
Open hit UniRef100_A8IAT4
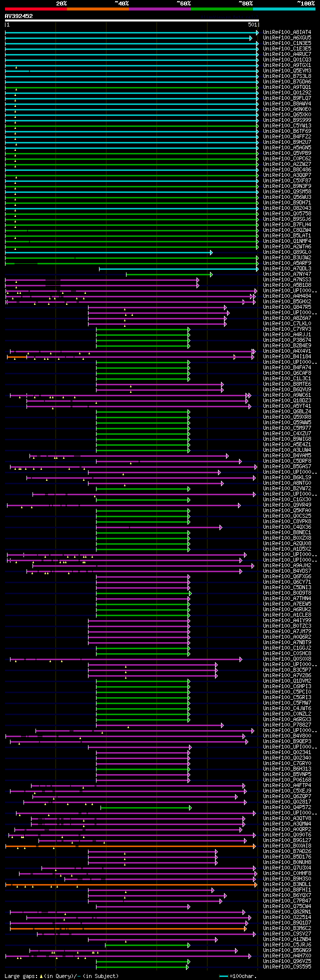pyautogui.click(x=287, y=32)
